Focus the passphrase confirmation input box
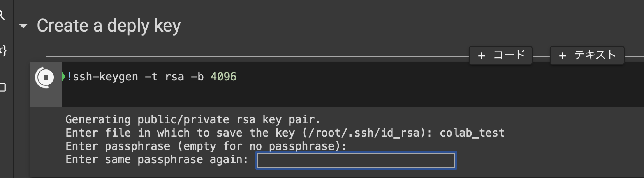The height and width of the screenshot is (178, 644). (x=356, y=160)
